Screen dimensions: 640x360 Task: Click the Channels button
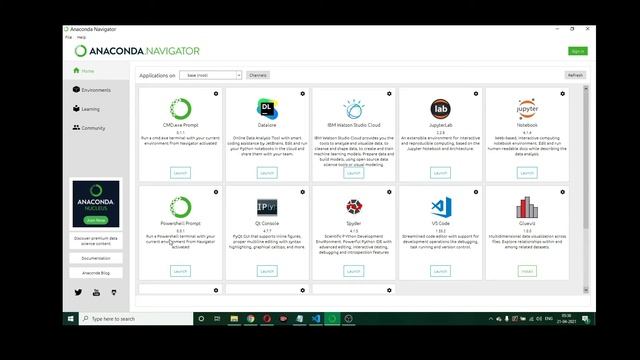point(258,75)
